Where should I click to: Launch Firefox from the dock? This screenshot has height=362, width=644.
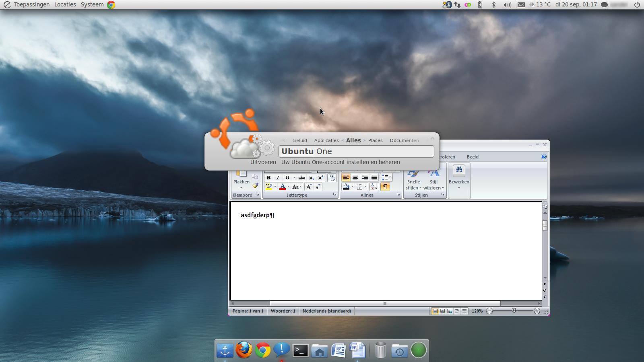[x=244, y=350]
